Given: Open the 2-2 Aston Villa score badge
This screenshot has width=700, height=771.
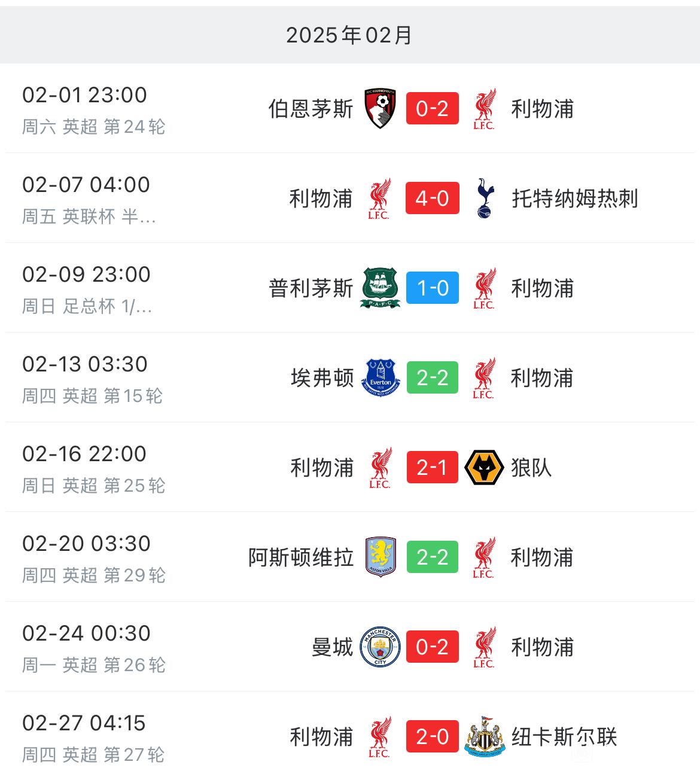Looking at the screenshot, I should (433, 557).
